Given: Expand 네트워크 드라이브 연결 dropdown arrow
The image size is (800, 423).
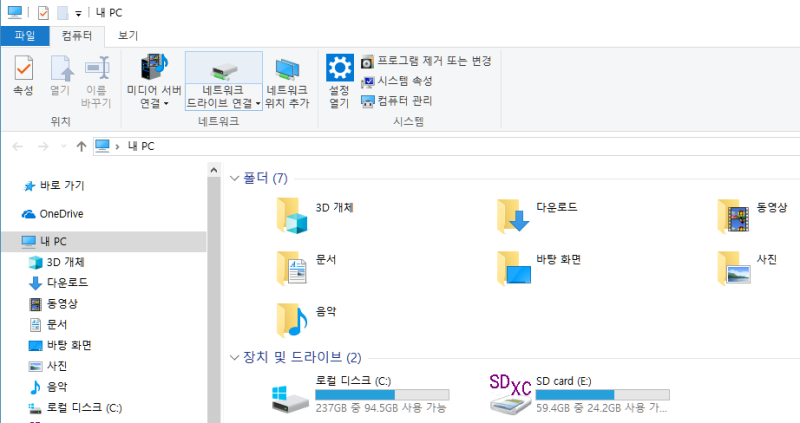Looking at the screenshot, I should click(x=258, y=104).
